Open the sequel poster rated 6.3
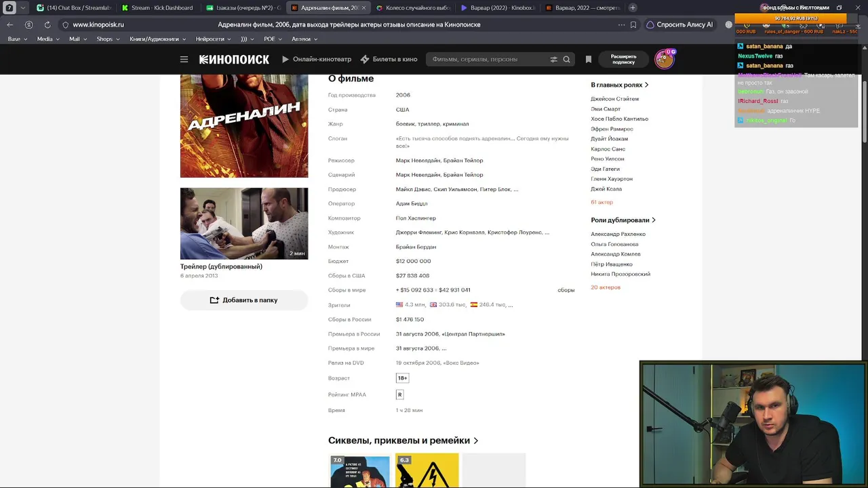The image size is (868, 488). pyautogui.click(x=427, y=471)
